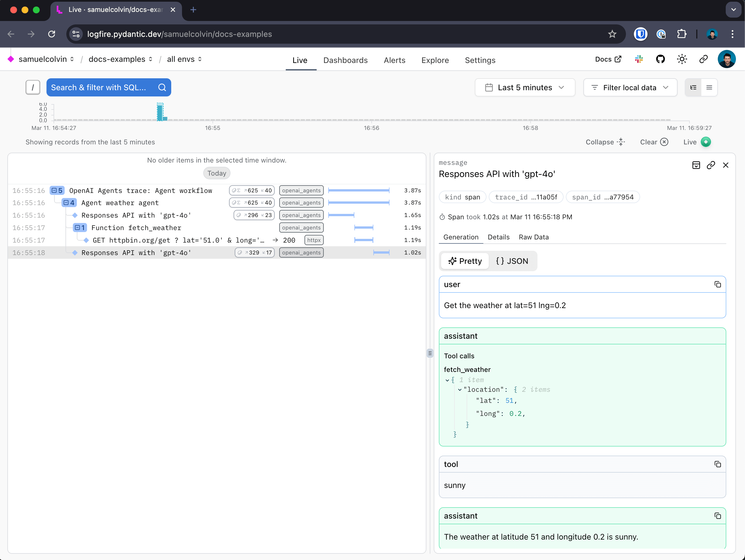Collapse the location node in fetch_weather JSON
This screenshot has width=745, height=560.
pos(460,390)
